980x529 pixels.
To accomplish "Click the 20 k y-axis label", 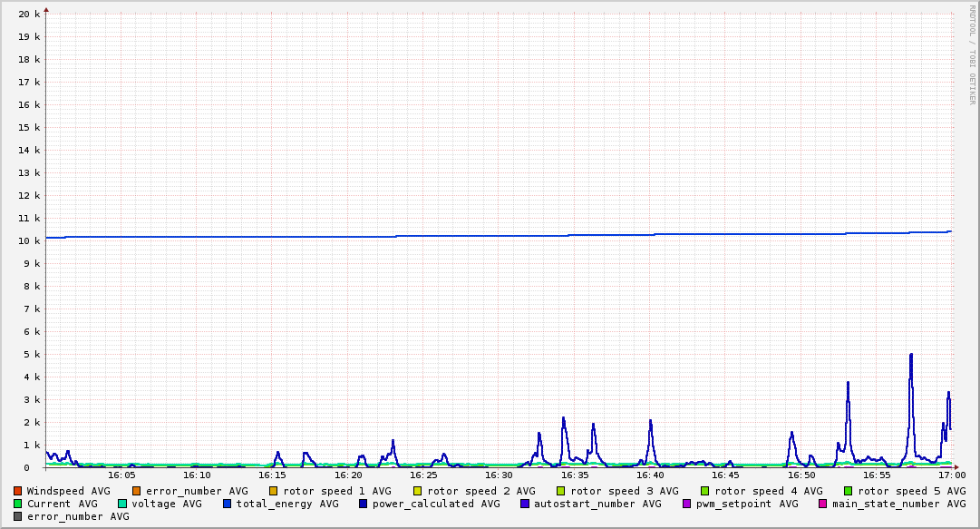I will pyautogui.click(x=30, y=14).
